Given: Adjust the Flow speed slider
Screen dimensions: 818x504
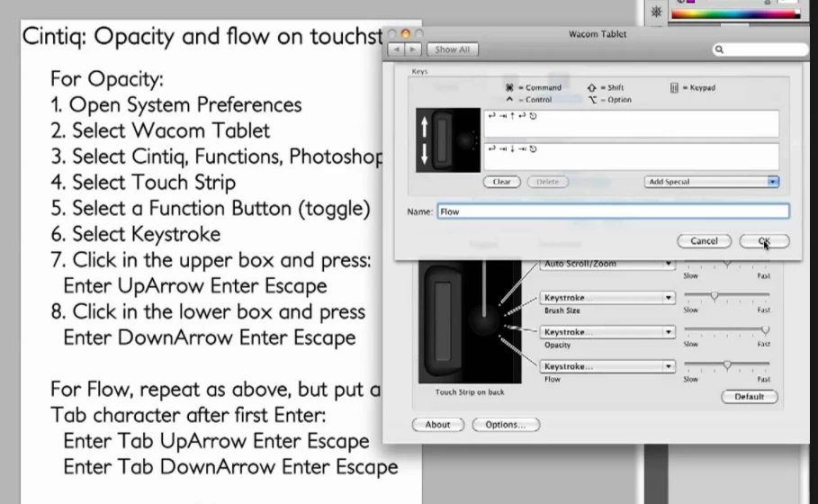Looking at the screenshot, I should tap(727, 364).
